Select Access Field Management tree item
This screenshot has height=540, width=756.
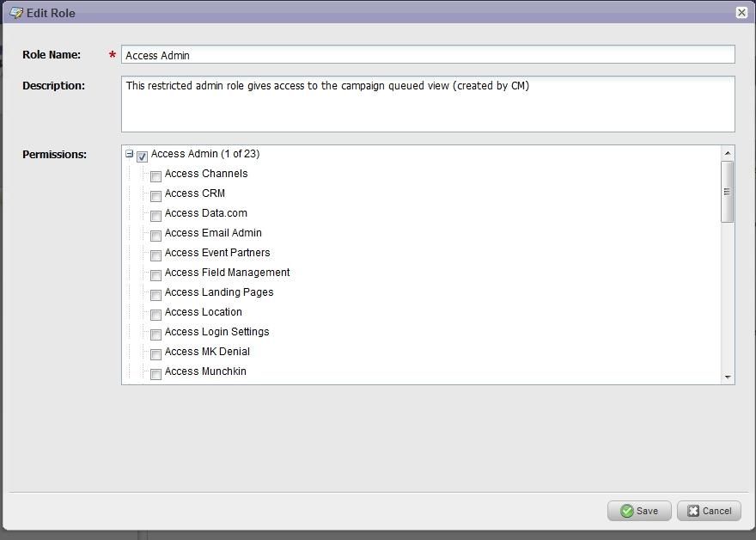click(227, 273)
